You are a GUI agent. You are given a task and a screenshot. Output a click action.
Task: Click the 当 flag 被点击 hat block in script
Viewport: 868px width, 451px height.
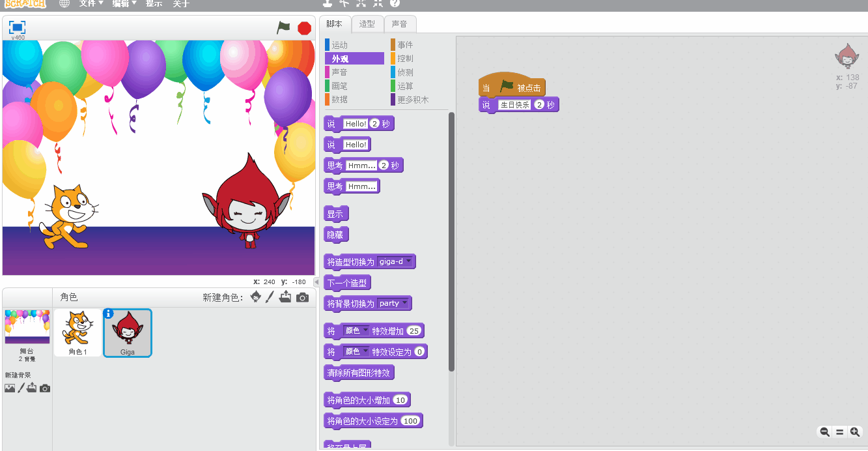tap(512, 87)
